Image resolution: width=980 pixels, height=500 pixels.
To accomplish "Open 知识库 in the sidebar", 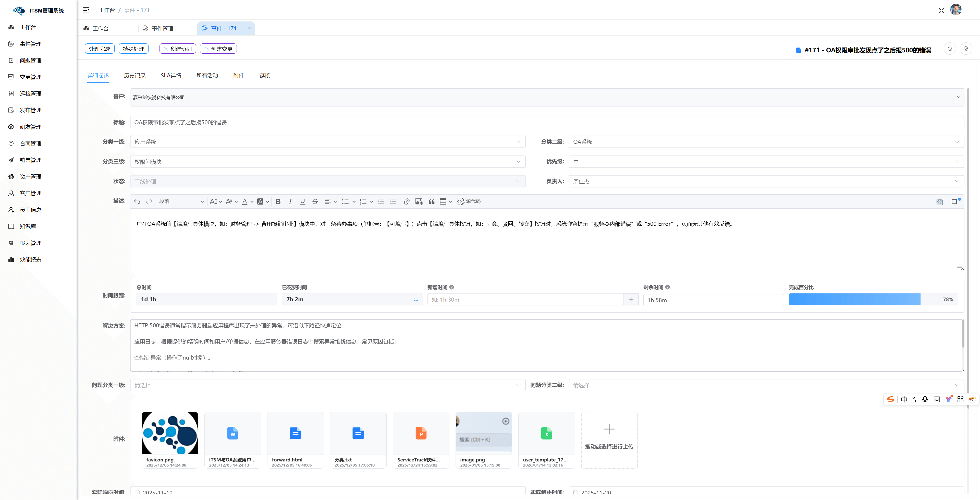I will tap(28, 226).
